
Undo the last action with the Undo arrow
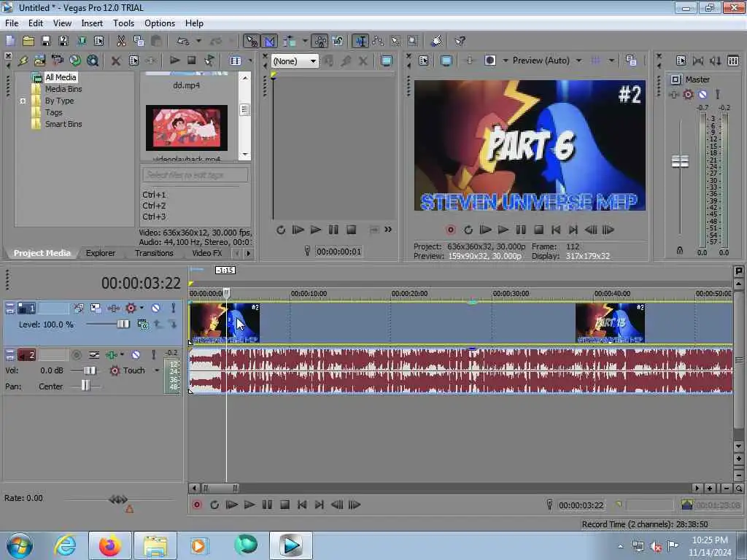[183, 42]
